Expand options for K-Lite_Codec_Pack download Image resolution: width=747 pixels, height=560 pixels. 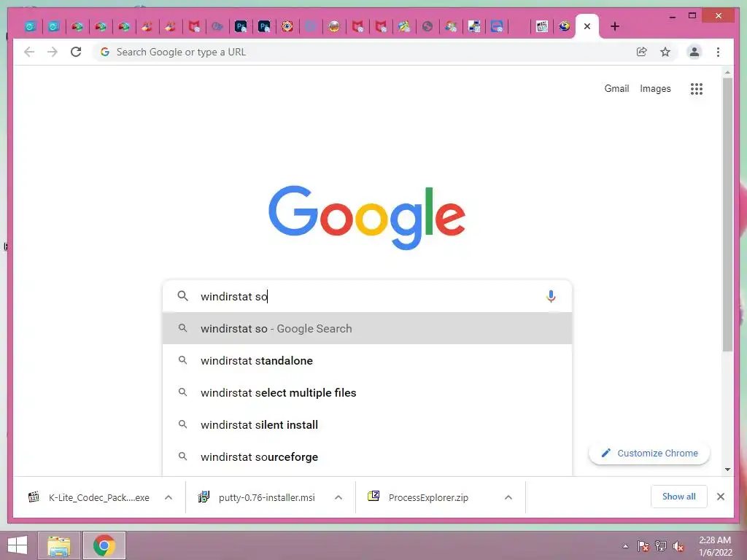coord(169,497)
